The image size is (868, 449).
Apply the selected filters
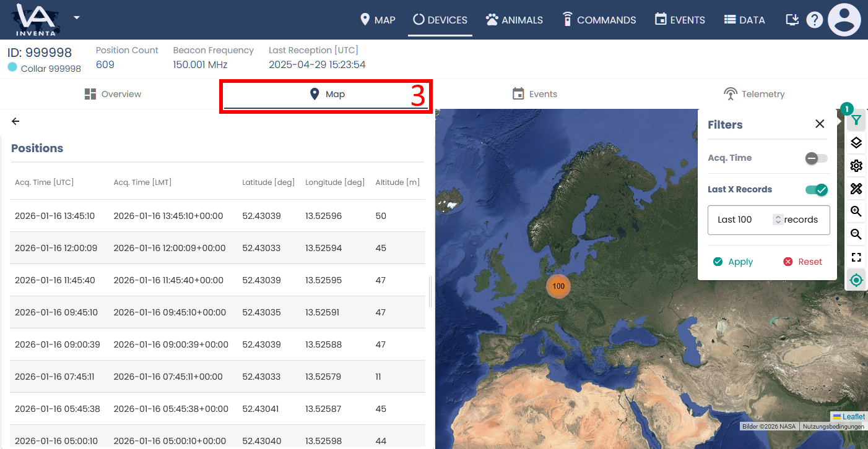point(733,262)
